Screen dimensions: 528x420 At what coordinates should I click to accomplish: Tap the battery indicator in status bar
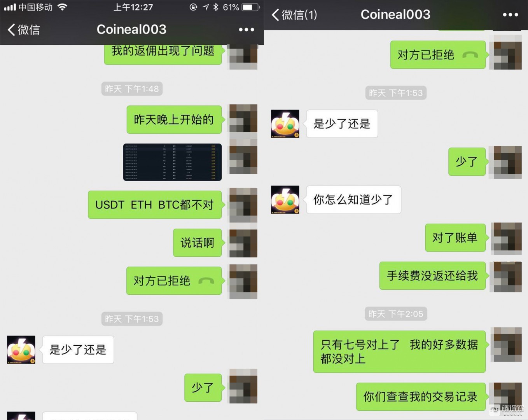tap(250, 7)
